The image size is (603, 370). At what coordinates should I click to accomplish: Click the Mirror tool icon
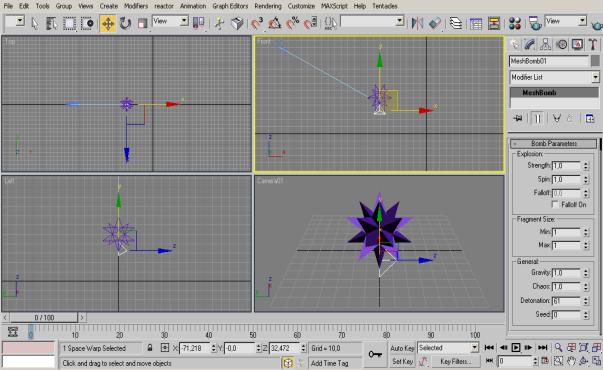pyautogui.click(x=417, y=23)
